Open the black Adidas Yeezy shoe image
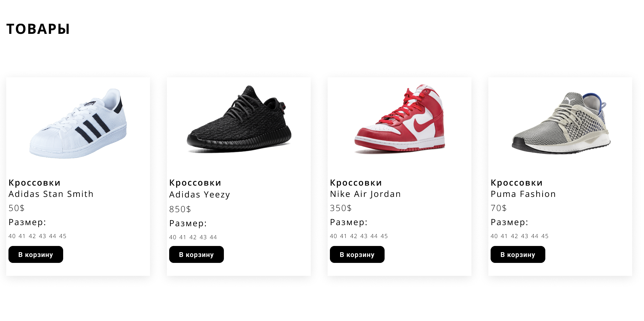Screen dimensions: 644x321 pos(239,119)
